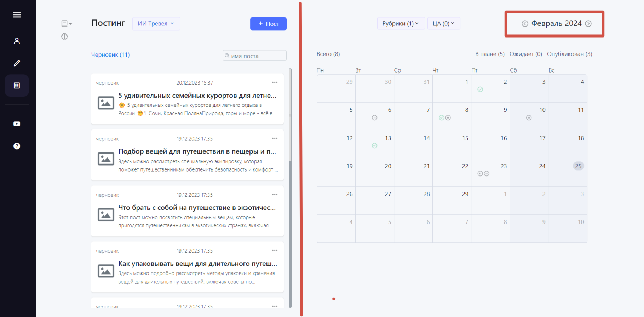Select February 19 calendar cell

tap(336, 173)
